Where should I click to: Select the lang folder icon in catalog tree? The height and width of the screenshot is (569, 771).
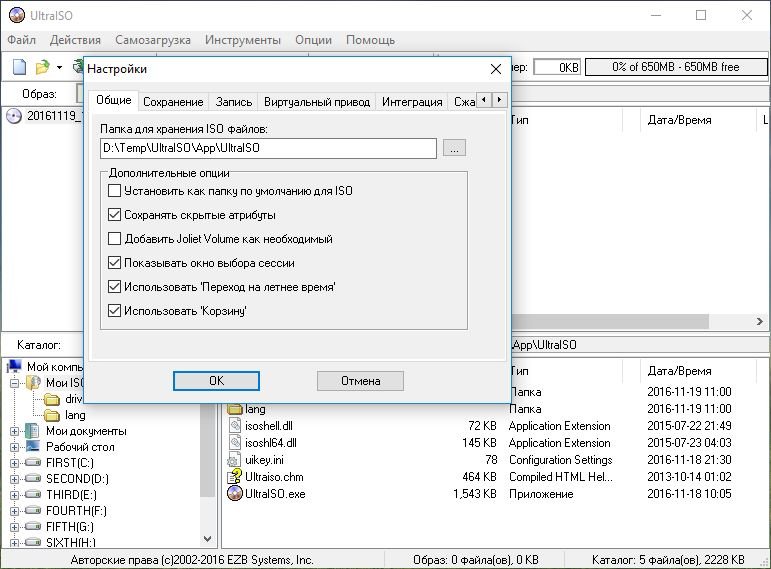tap(52, 415)
